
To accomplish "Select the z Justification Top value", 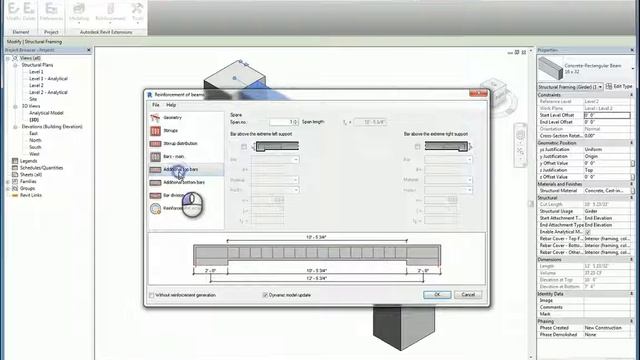I will pos(607,170).
